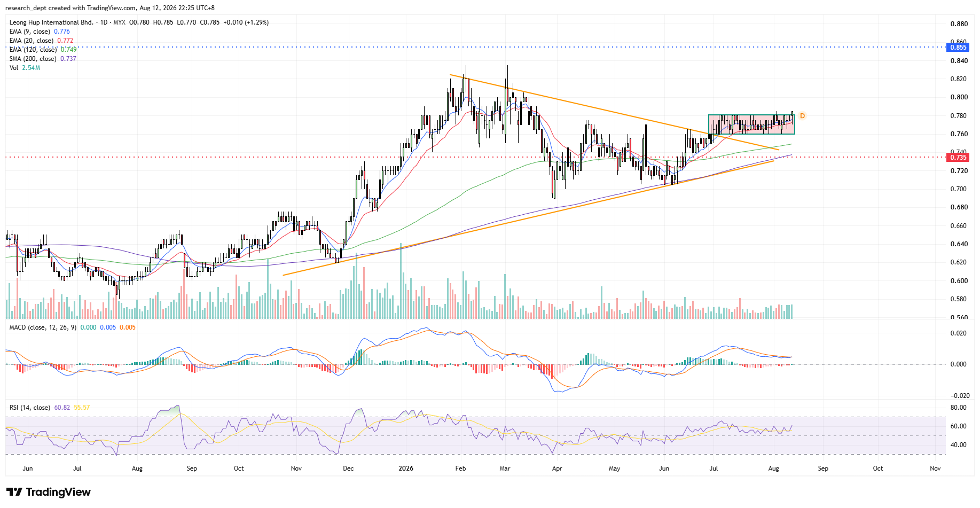980x508 pixels.
Task: Click the orange D dividend marker
Action: coord(802,116)
